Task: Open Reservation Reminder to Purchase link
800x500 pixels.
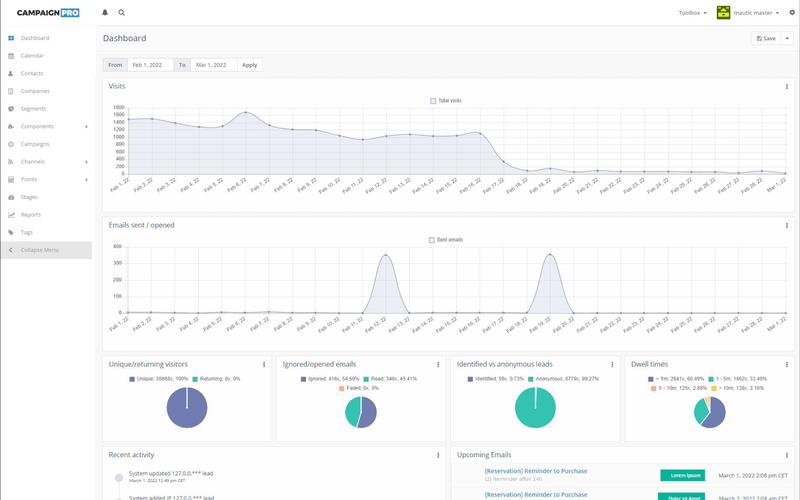Action: click(x=536, y=471)
